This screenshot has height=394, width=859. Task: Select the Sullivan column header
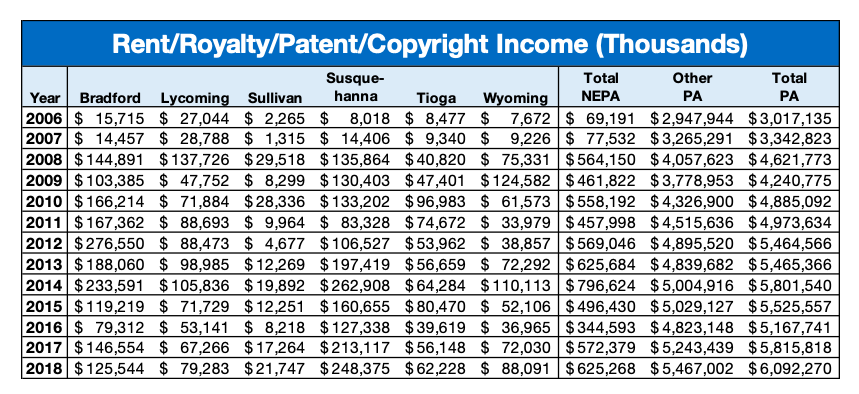275,98
